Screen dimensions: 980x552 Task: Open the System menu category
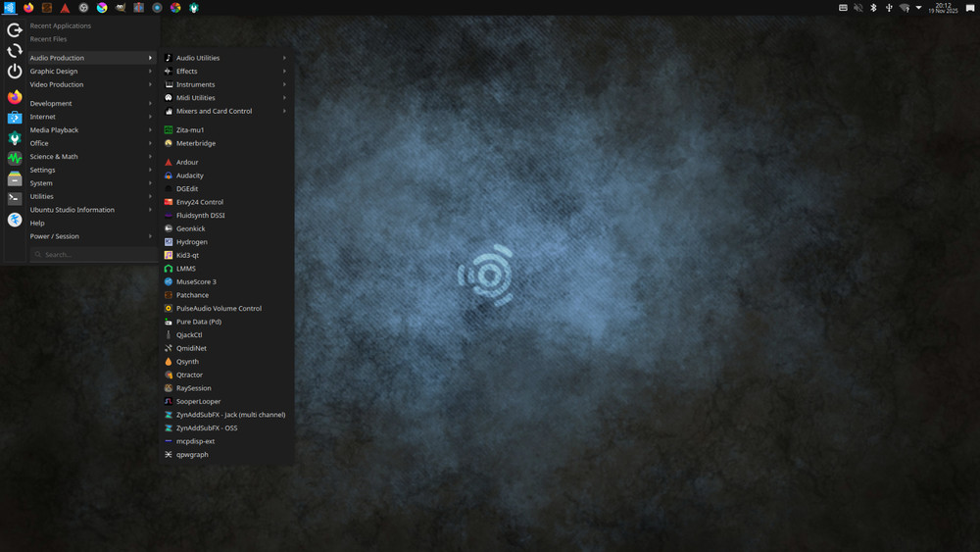coord(91,183)
